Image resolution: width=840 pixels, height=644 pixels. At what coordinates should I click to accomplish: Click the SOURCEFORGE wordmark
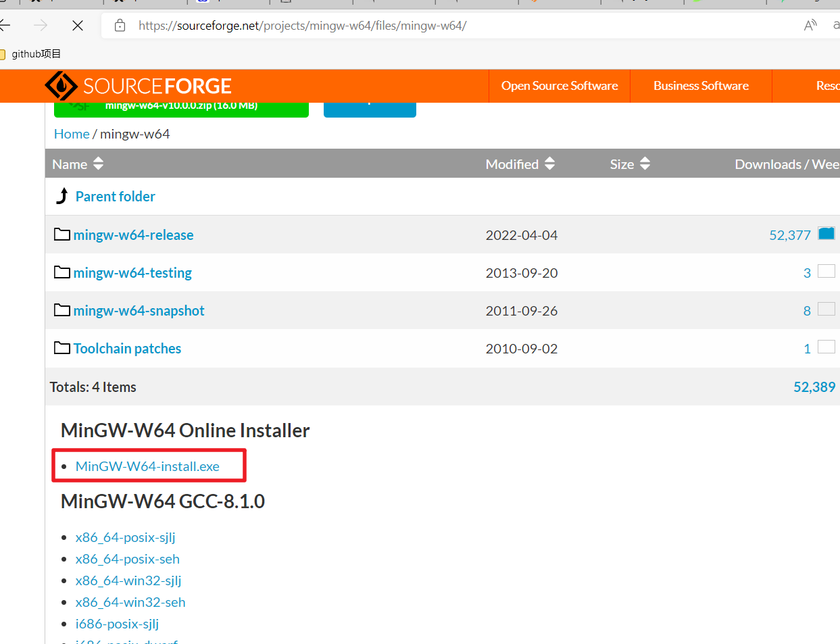coord(157,86)
